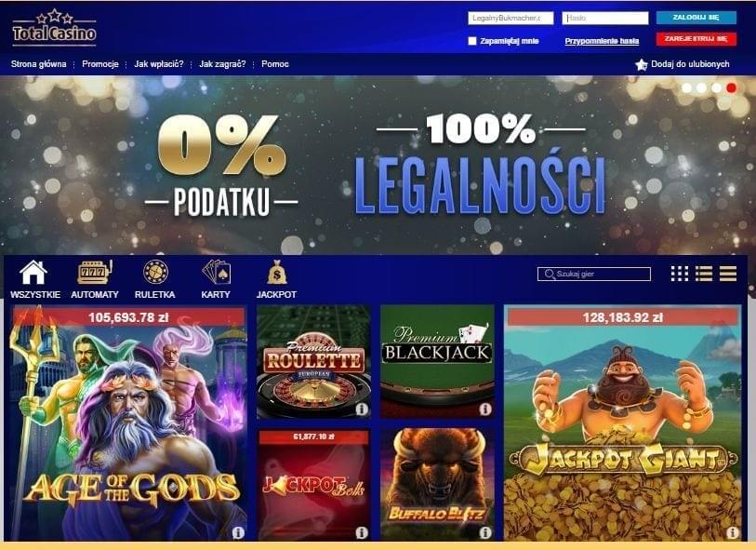Focus the Szukaj gier search field
This screenshot has width=756, height=550.
(594, 274)
